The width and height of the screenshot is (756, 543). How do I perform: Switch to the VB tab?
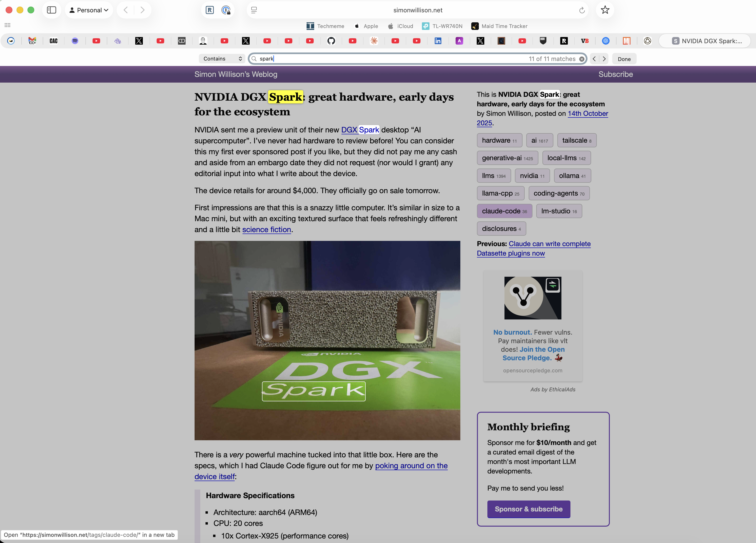(585, 41)
